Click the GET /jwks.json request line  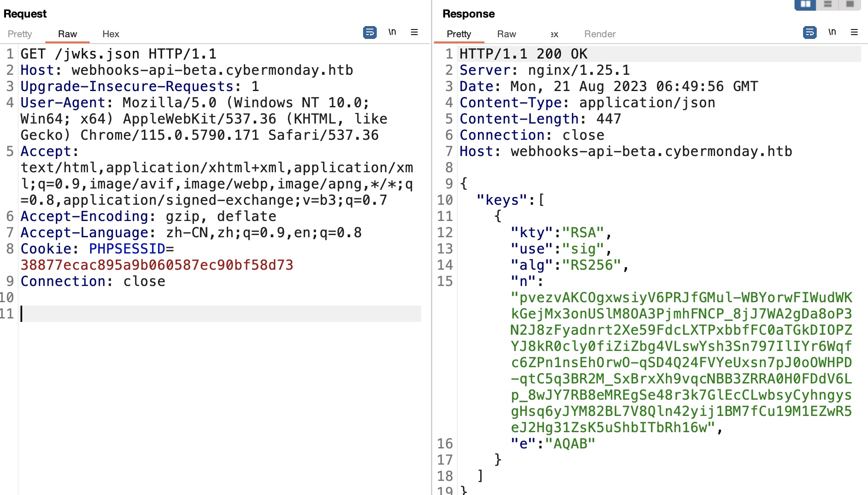click(118, 54)
